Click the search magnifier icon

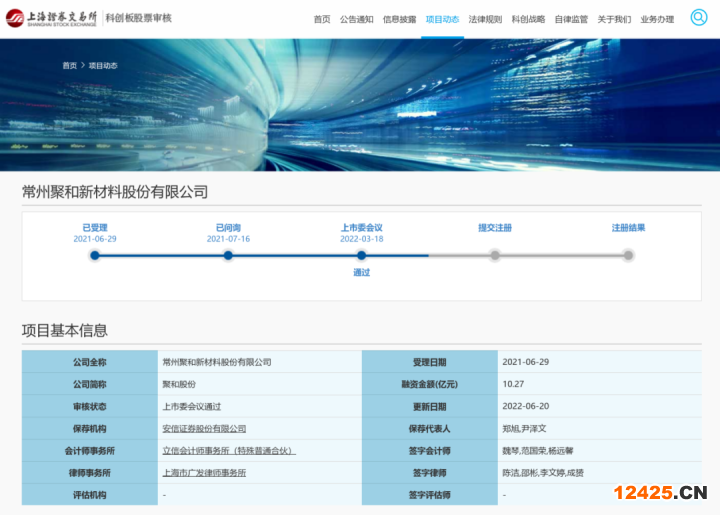point(698,17)
